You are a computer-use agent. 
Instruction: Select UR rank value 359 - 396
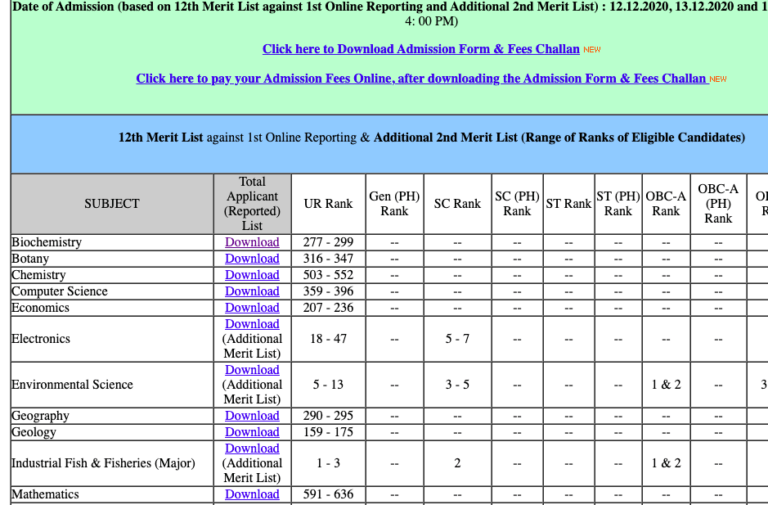click(328, 291)
